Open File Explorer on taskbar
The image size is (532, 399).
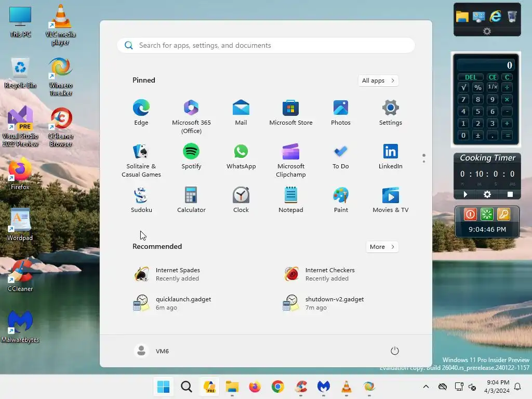[x=232, y=387]
